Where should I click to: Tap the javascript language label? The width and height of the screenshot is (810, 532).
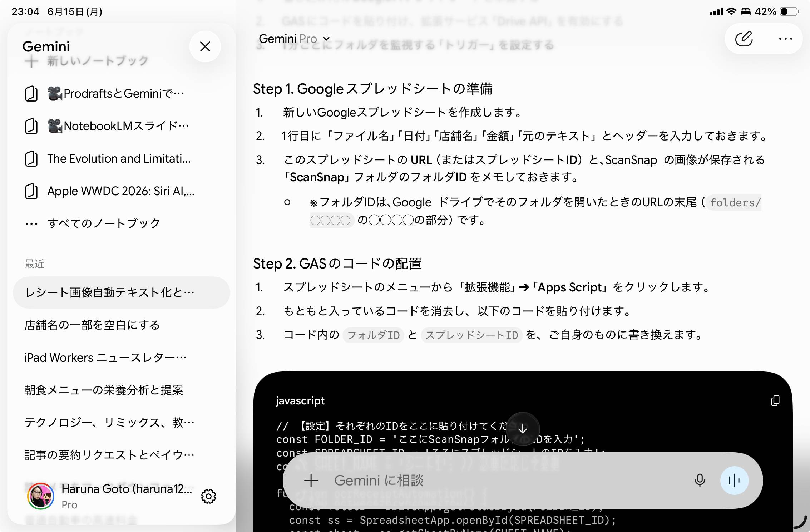[300, 401]
